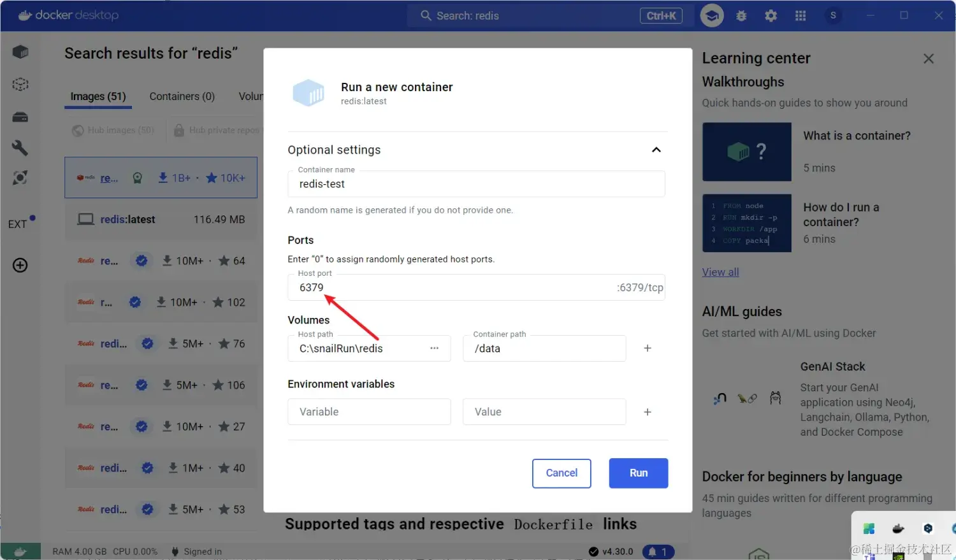Viewport: 956px width, 560px height.
Task: Close the Learning center panel
Action: (x=929, y=59)
